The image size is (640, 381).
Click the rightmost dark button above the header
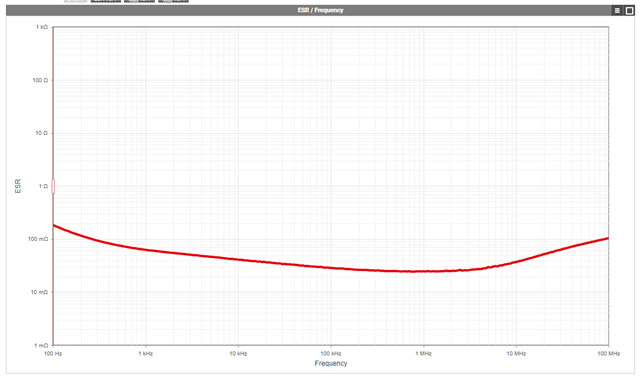(173, 1)
